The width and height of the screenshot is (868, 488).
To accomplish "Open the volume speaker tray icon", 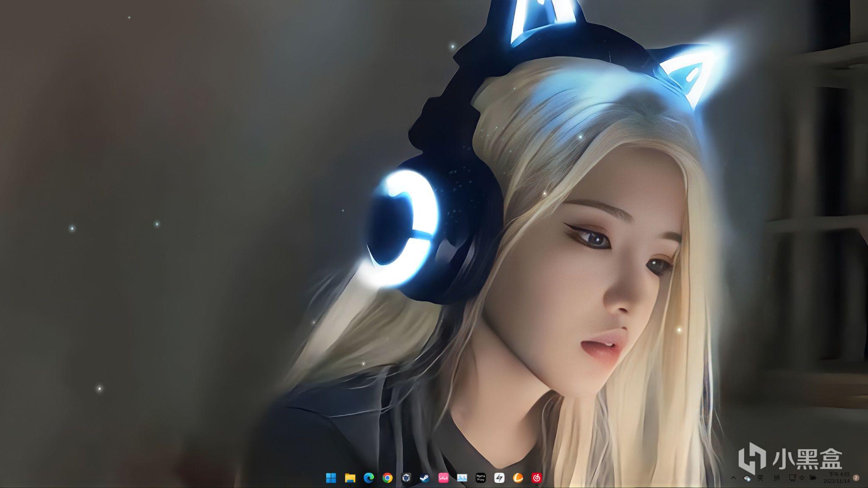I will [x=802, y=478].
